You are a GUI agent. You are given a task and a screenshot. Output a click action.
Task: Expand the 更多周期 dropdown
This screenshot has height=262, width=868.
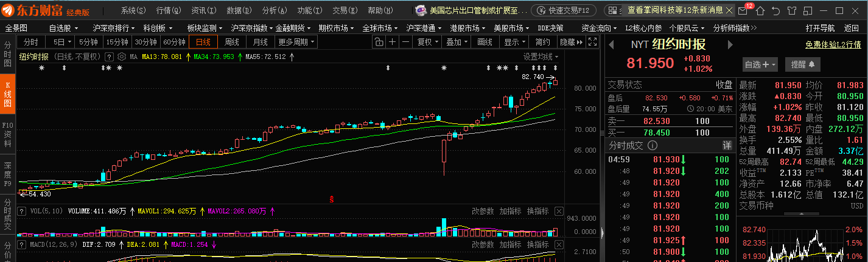(296, 42)
